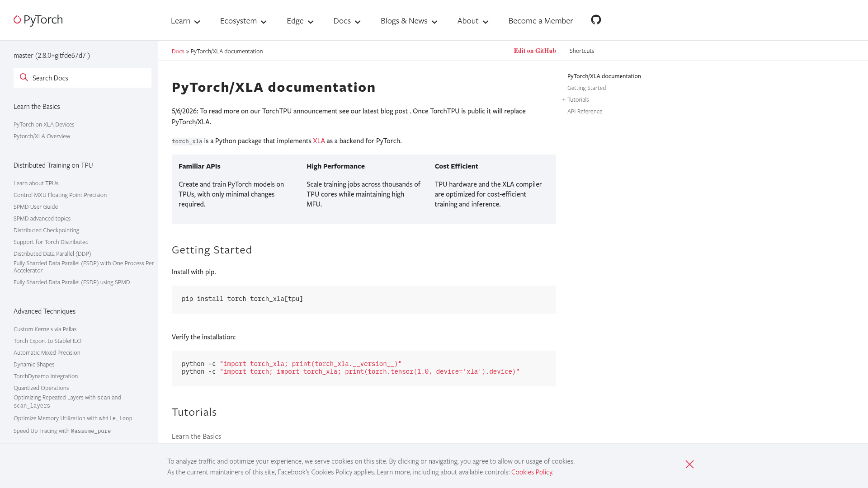
Task: Open Control MXU Floating Point Precision
Action: [x=60, y=195]
